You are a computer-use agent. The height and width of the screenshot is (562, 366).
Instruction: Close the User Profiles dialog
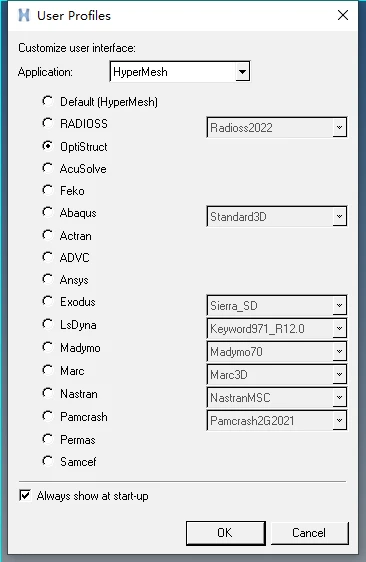(x=343, y=15)
